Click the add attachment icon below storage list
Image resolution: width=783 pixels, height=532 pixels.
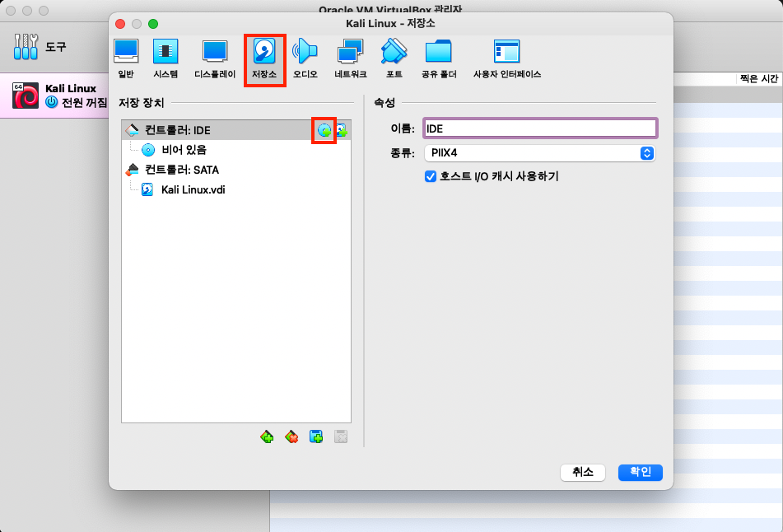316,437
